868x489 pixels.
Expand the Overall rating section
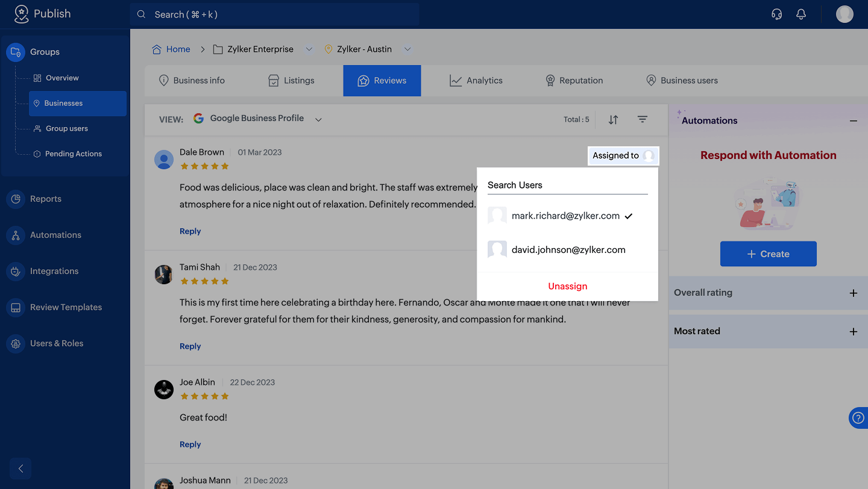(x=853, y=293)
